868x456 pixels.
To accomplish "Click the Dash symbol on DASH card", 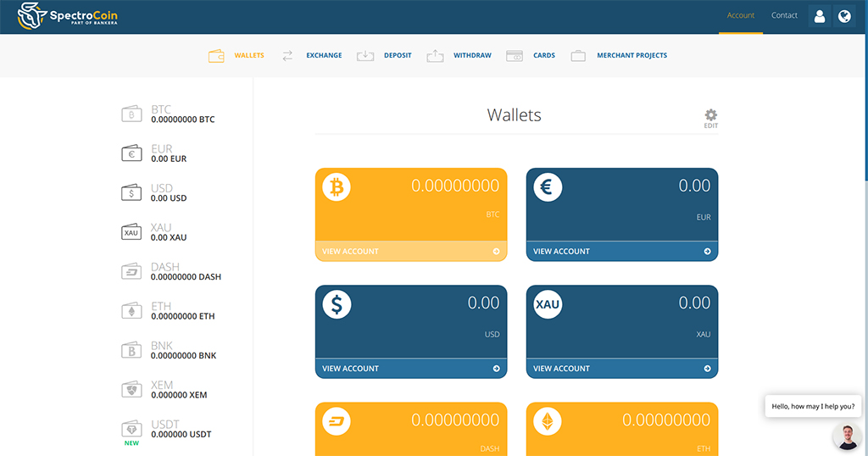I will point(337,422).
